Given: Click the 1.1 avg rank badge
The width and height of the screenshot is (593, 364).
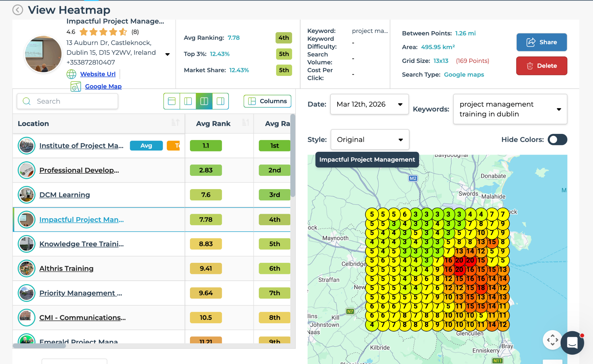Looking at the screenshot, I should pyautogui.click(x=206, y=146).
